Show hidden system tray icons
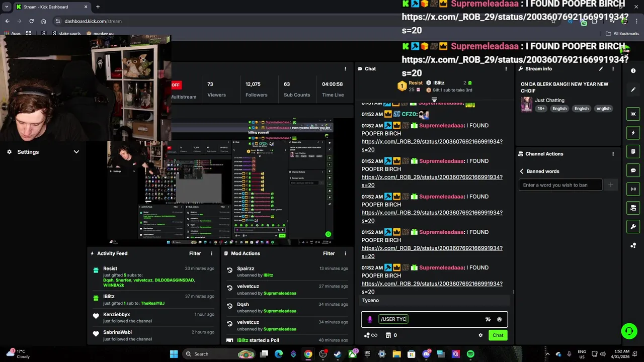 (x=548, y=354)
